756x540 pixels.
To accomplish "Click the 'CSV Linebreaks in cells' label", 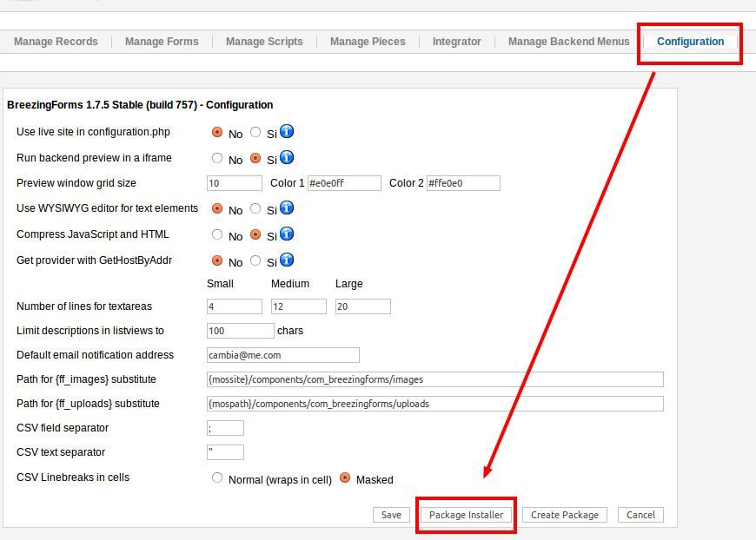I will pos(73,477).
